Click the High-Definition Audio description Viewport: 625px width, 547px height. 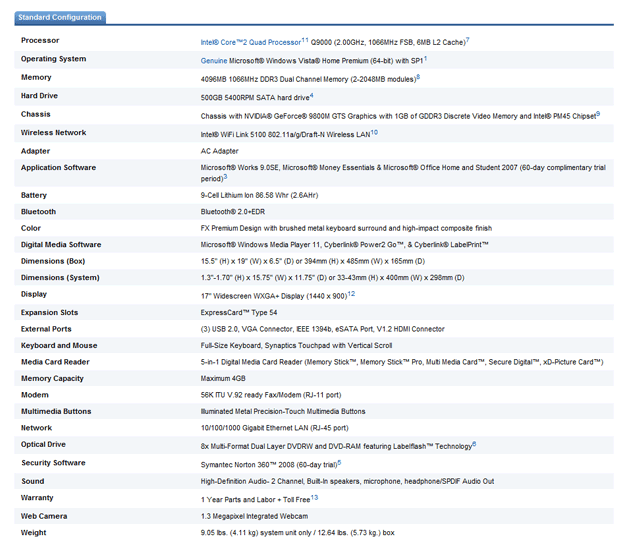[x=347, y=481]
